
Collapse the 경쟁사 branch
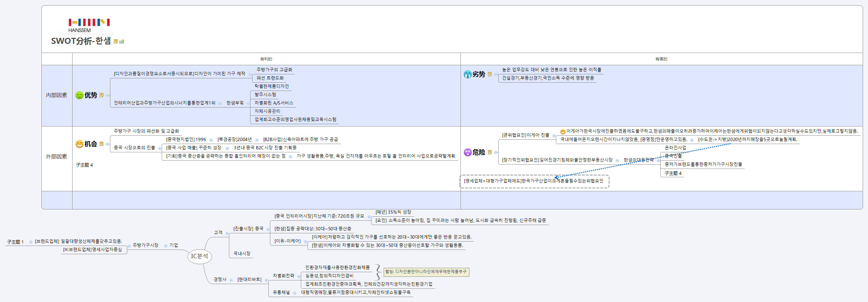click(x=232, y=280)
